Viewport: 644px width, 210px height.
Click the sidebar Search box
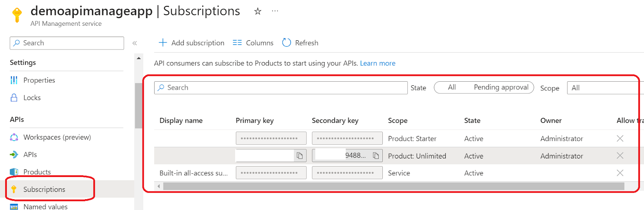coord(67,43)
